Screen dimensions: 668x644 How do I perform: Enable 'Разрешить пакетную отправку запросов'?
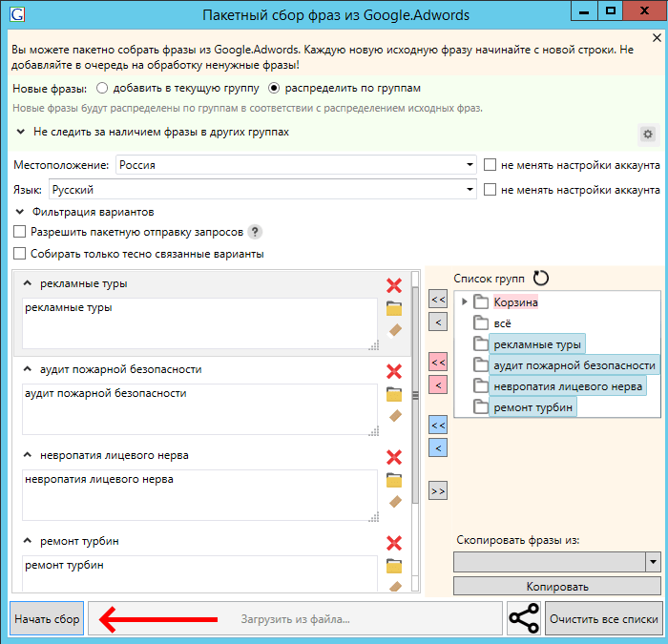click(20, 232)
